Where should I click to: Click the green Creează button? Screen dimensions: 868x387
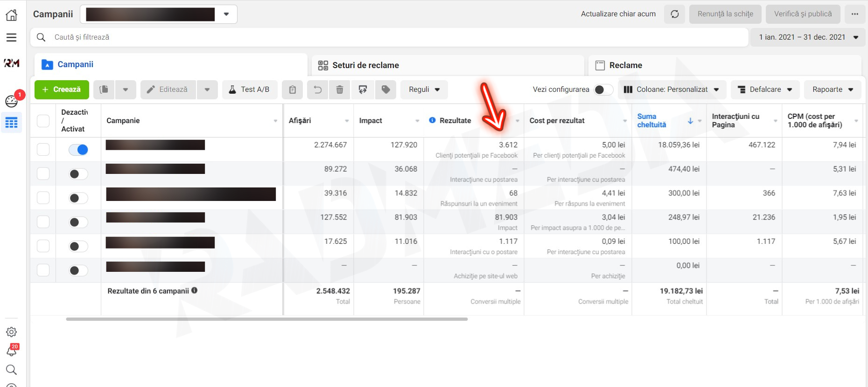[62, 90]
